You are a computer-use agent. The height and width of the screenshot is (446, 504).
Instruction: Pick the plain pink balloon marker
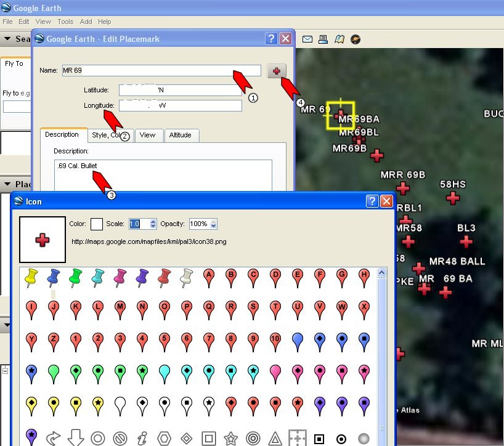tap(275, 375)
